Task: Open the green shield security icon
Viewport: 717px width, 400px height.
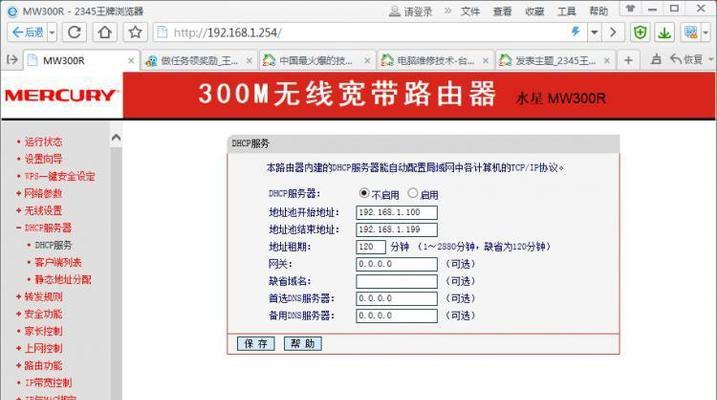Action: click(640, 32)
